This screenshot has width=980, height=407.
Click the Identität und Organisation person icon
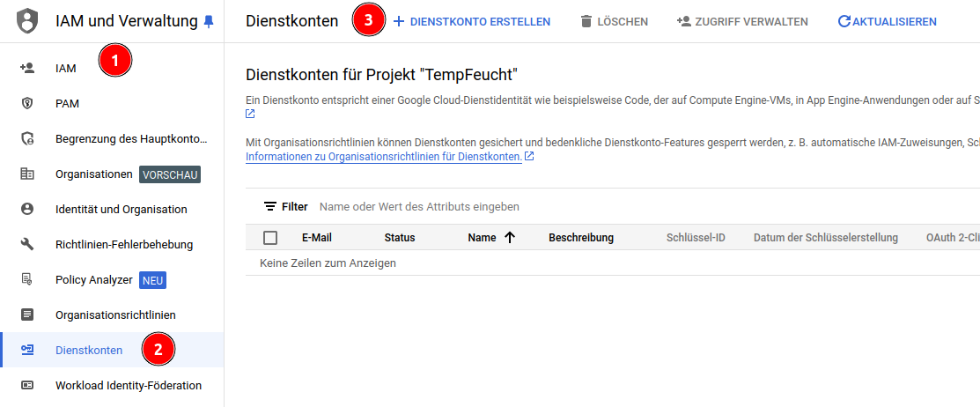point(27,209)
